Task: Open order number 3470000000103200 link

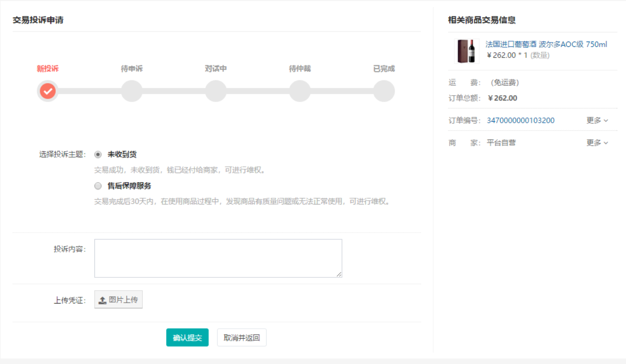Action: point(521,120)
